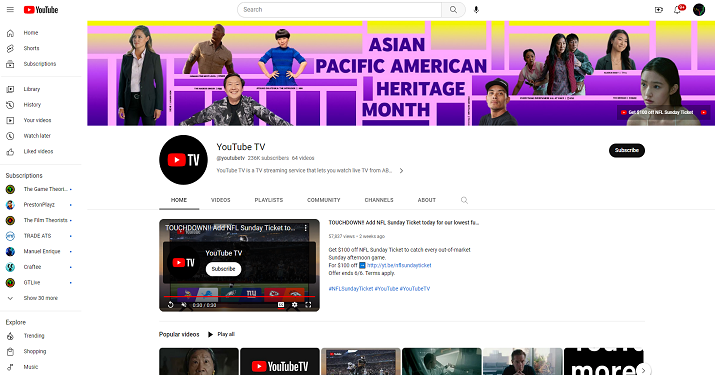The width and height of the screenshot is (715, 375).
Task: Switch to the CHANNELS tab
Action: tap(379, 200)
